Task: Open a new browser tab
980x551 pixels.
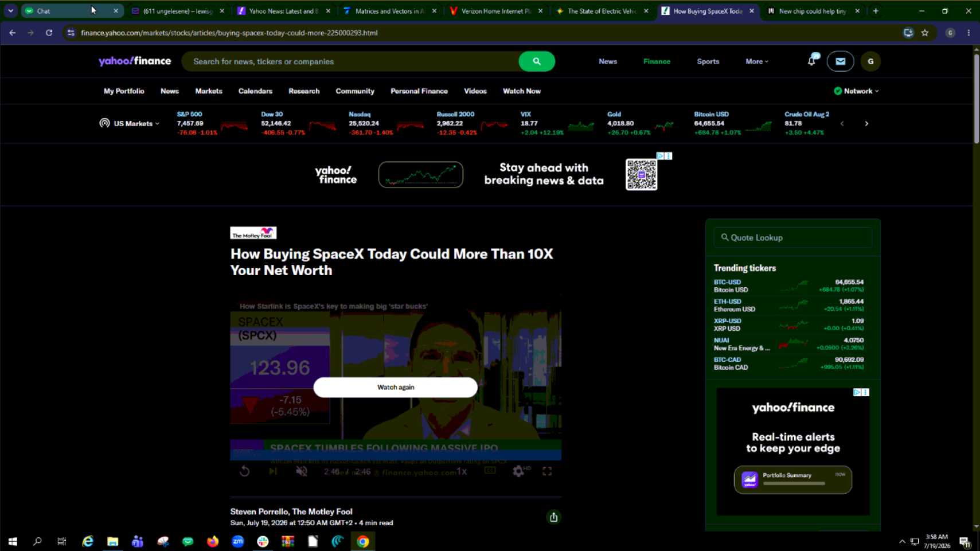Action: (x=876, y=11)
